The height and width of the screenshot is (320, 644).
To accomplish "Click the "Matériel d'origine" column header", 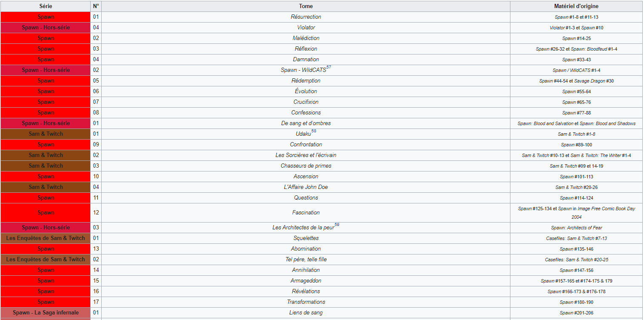I will click(576, 6).
